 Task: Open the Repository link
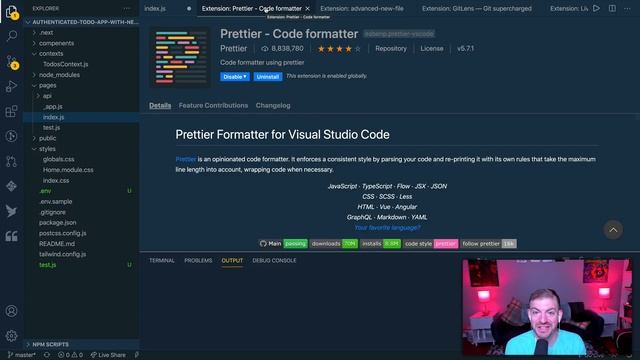click(391, 49)
